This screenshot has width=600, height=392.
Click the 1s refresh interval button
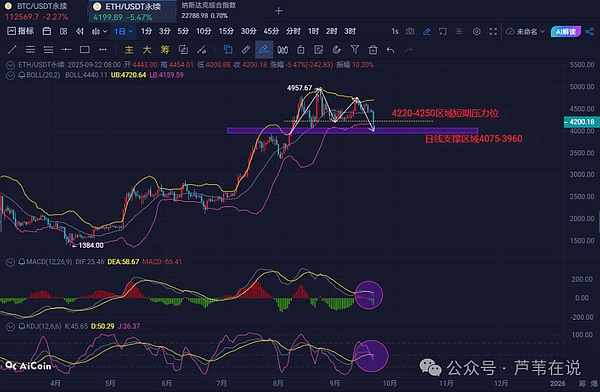coord(395,31)
